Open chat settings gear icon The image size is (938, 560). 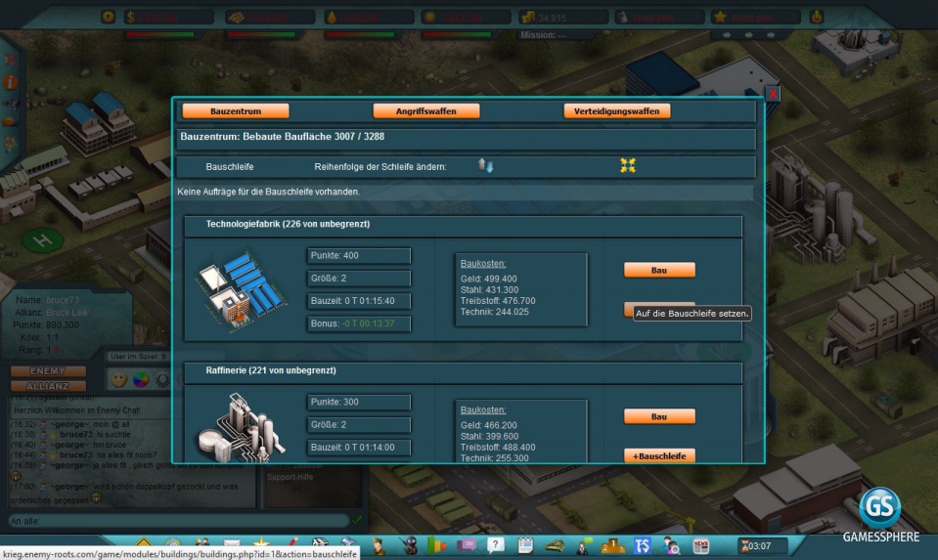162,379
